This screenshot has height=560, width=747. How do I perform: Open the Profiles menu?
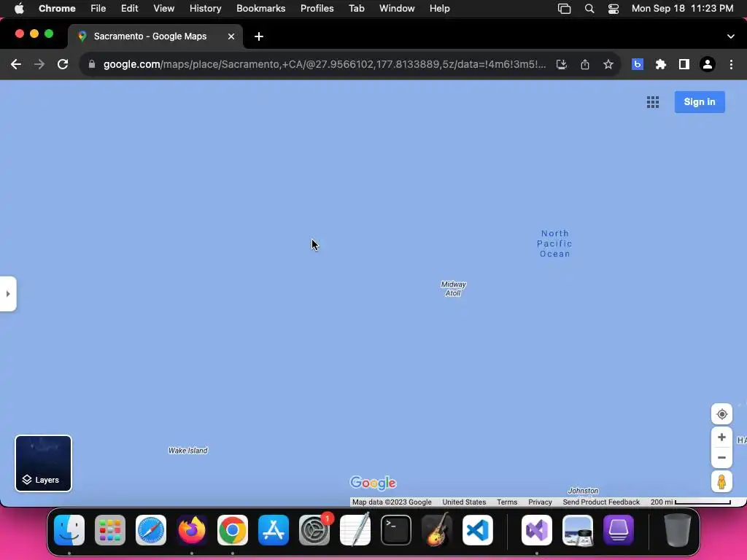(317, 9)
